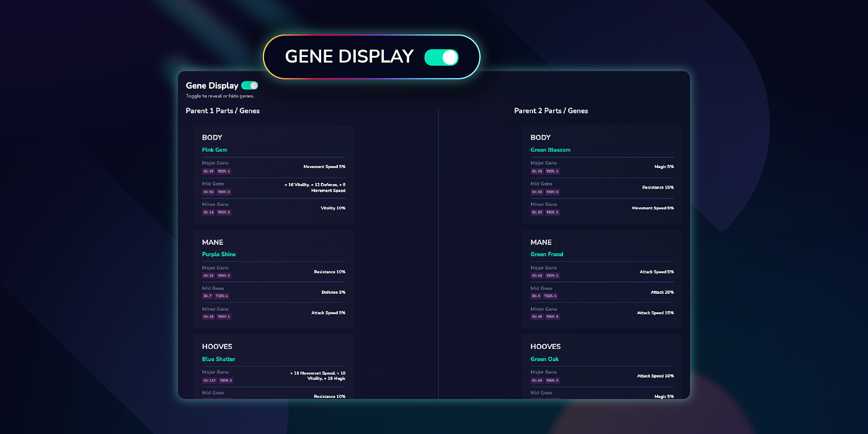Click the 'Parent 2 Parts / Genes' heading
The image size is (868, 434).
[551, 111]
